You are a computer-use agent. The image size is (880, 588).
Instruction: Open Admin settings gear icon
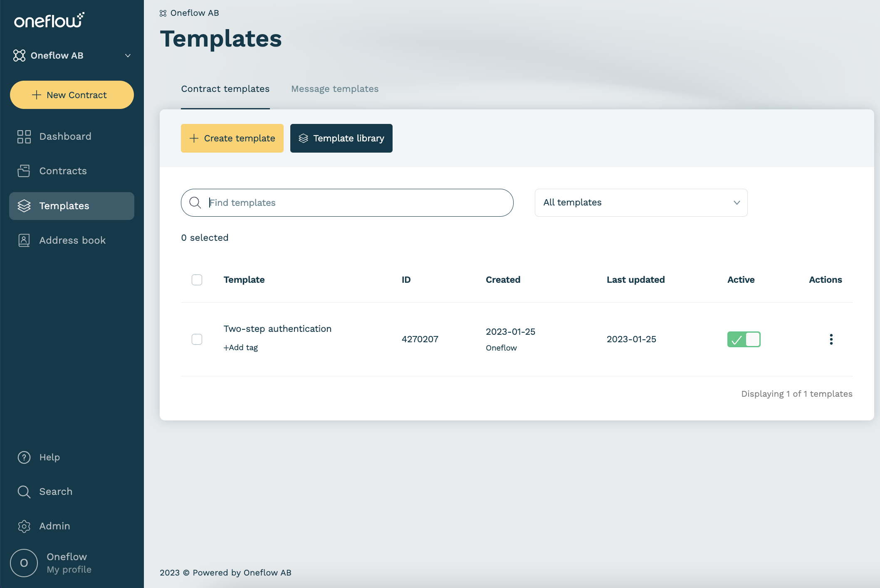pos(24,526)
